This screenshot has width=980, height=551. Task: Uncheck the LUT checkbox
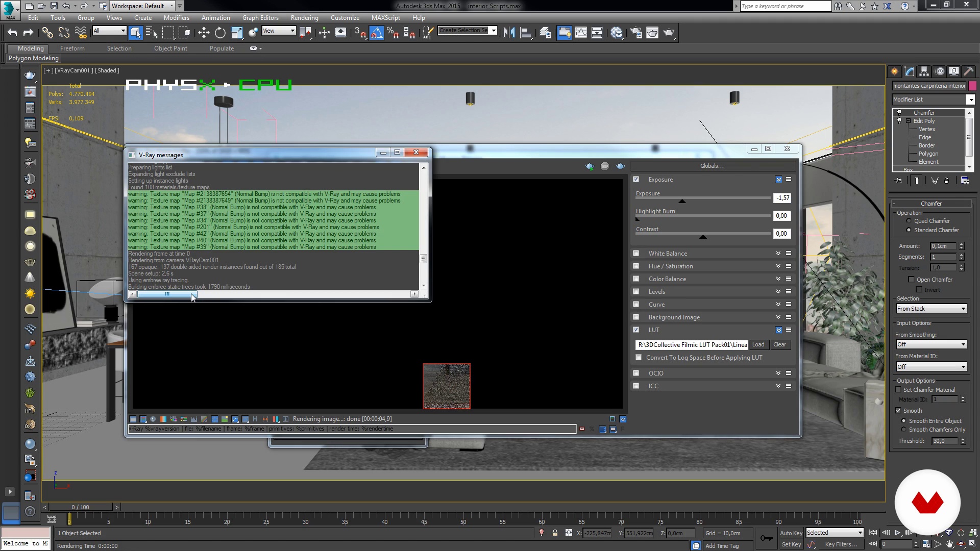click(636, 330)
